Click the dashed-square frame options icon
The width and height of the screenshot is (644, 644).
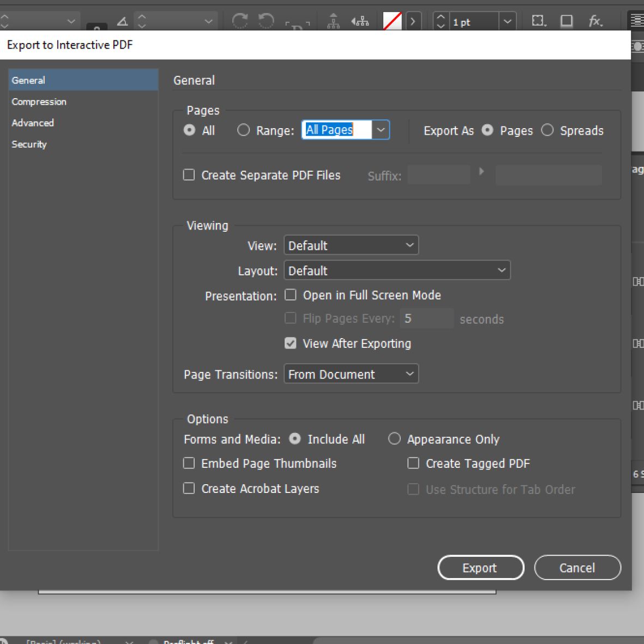tap(539, 21)
